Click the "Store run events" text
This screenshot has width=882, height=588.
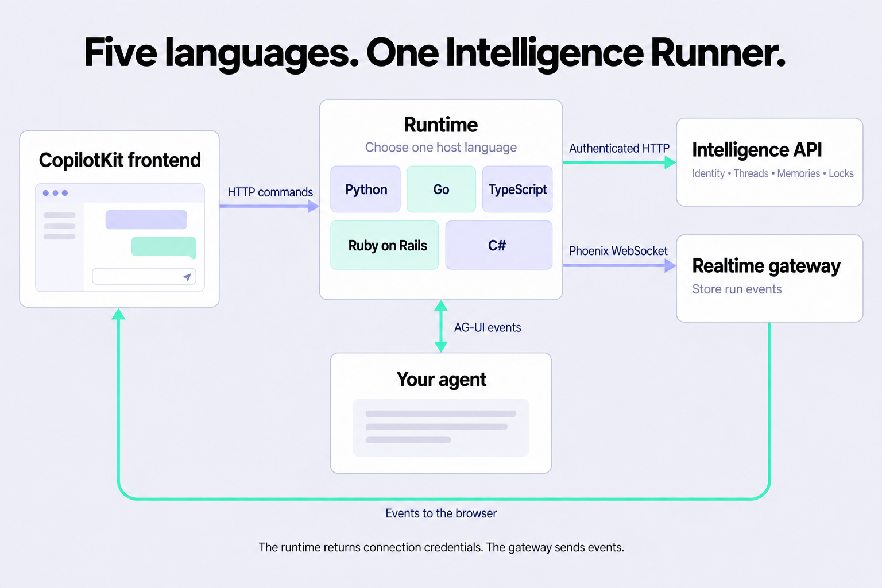737,289
